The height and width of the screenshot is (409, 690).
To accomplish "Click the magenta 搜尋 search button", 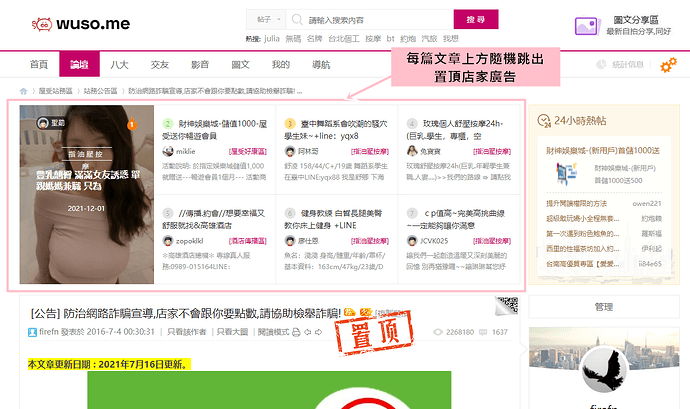I will (x=476, y=19).
